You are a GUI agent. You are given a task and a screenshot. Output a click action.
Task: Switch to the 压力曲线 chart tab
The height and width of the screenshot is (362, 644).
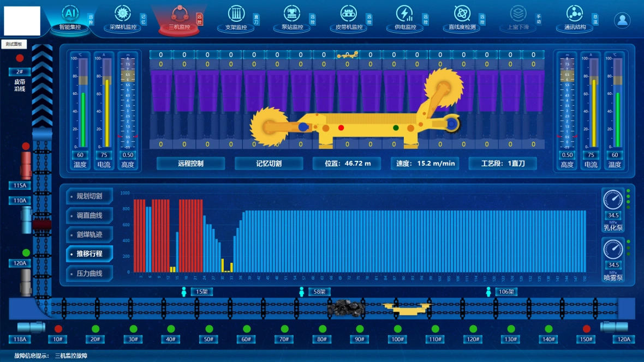90,273
